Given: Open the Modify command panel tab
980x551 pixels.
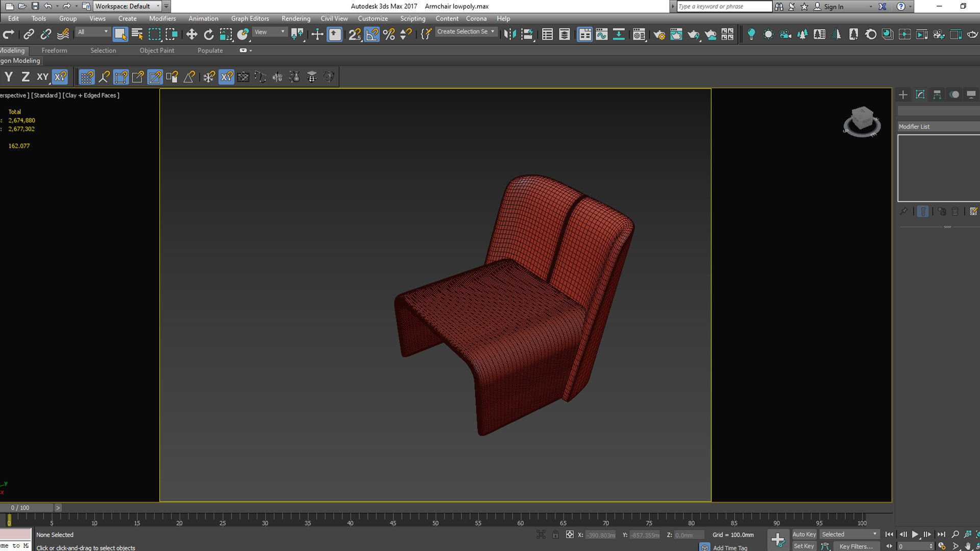Looking at the screenshot, I should click(920, 95).
